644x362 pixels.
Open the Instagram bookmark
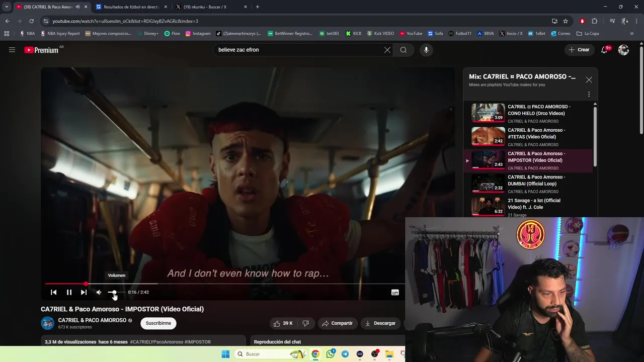(x=198, y=34)
